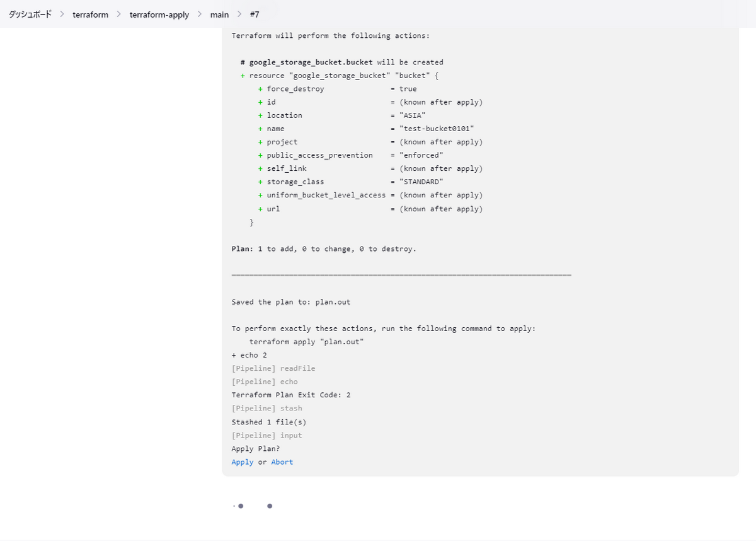
Task: Click the "+ echo 2" log line
Action: coord(249,356)
